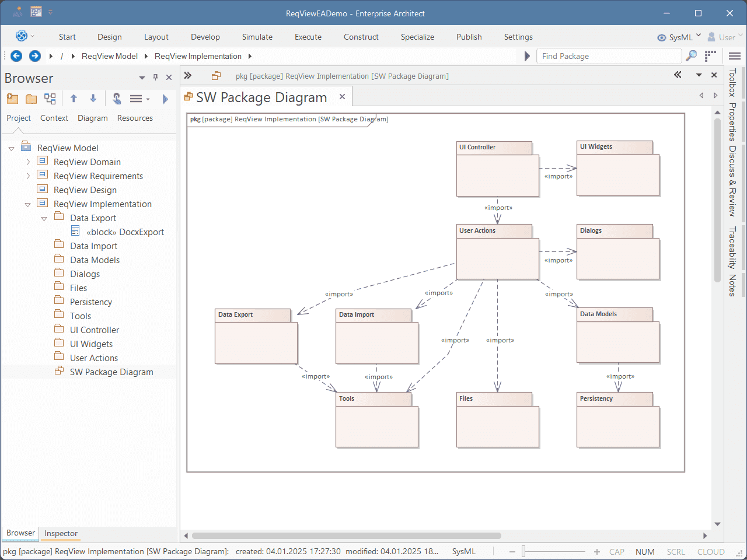
Task: Click the grid icon right of the search box
Action: (x=710, y=56)
